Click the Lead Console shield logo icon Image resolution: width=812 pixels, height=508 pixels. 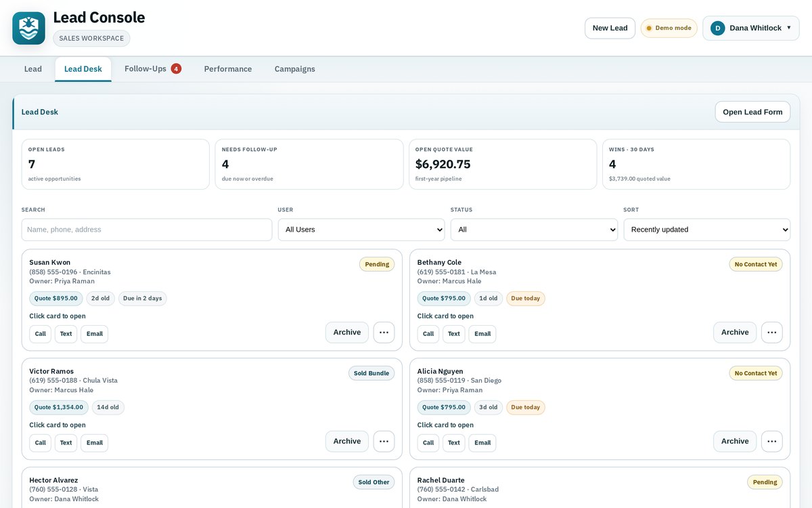(x=28, y=28)
